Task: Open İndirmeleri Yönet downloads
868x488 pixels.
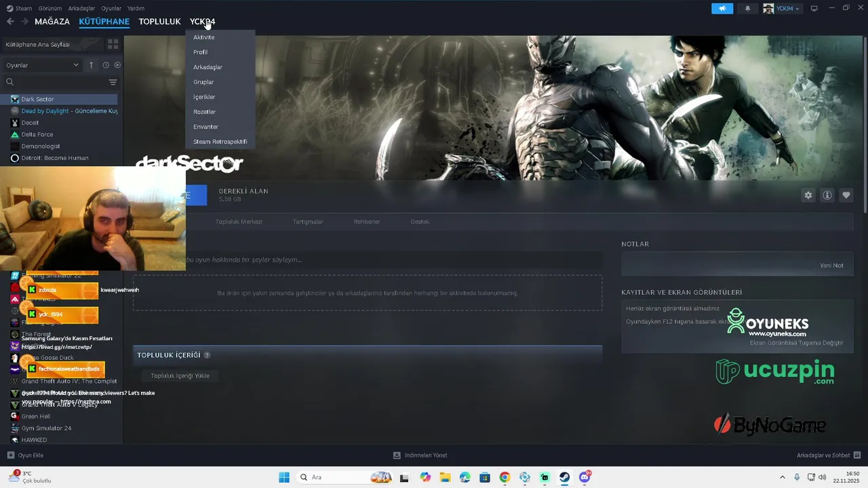Action: tap(420, 455)
